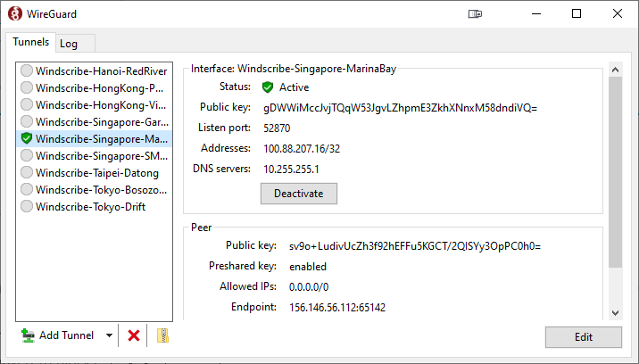Select the Windscribe-HongKong-Vi... tunnel
The width and height of the screenshot is (639, 364).
94,104
